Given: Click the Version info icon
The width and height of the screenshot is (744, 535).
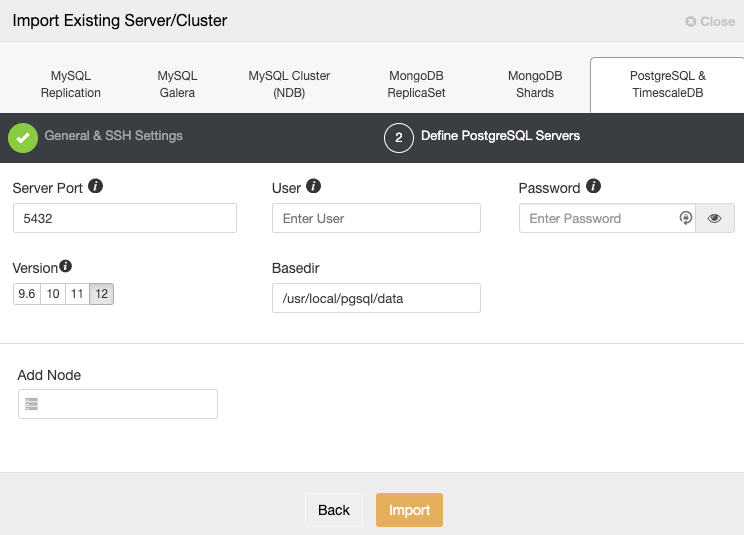Looking at the screenshot, I should (x=65, y=266).
